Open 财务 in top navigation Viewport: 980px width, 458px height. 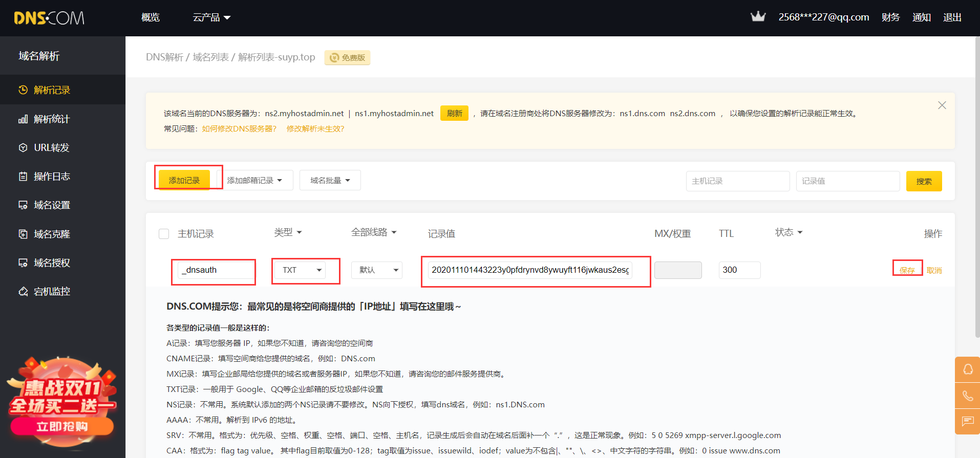tap(891, 17)
